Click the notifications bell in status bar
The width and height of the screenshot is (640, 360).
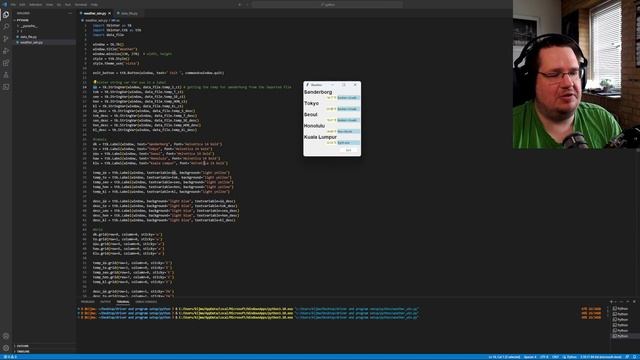[x=635, y=357]
